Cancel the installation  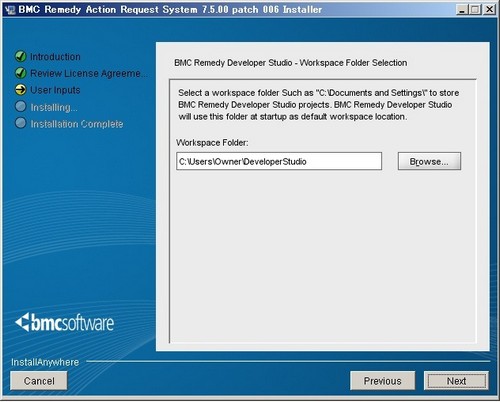(x=39, y=381)
